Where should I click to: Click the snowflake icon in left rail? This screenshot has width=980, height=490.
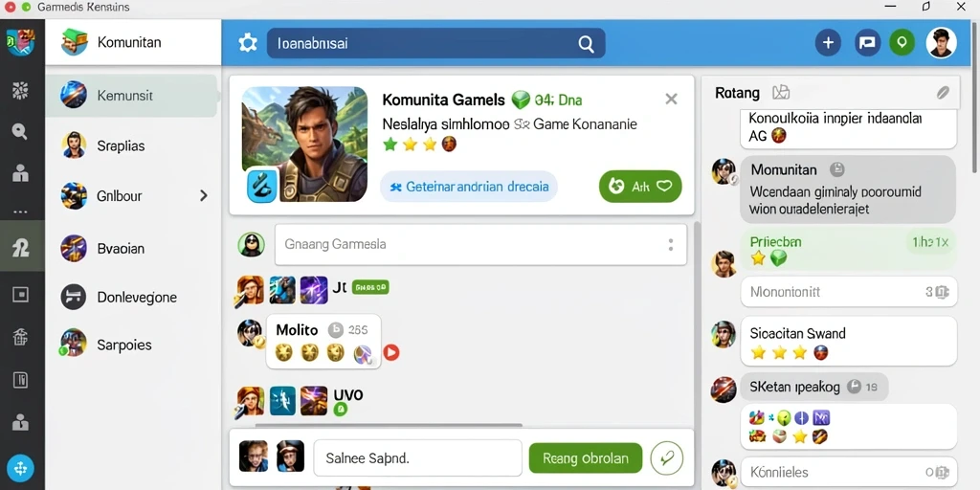pyautogui.click(x=21, y=91)
